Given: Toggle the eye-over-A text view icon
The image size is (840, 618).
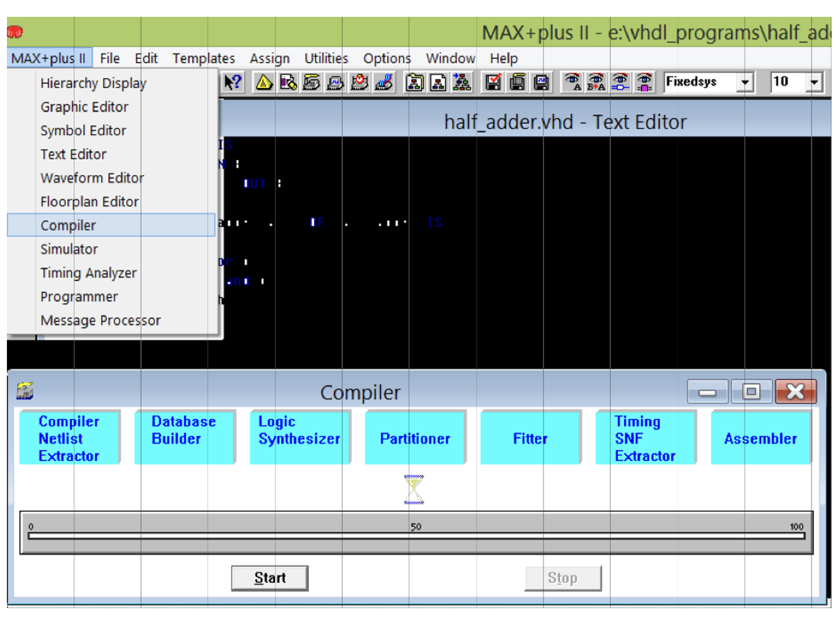Looking at the screenshot, I should point(572,83).
